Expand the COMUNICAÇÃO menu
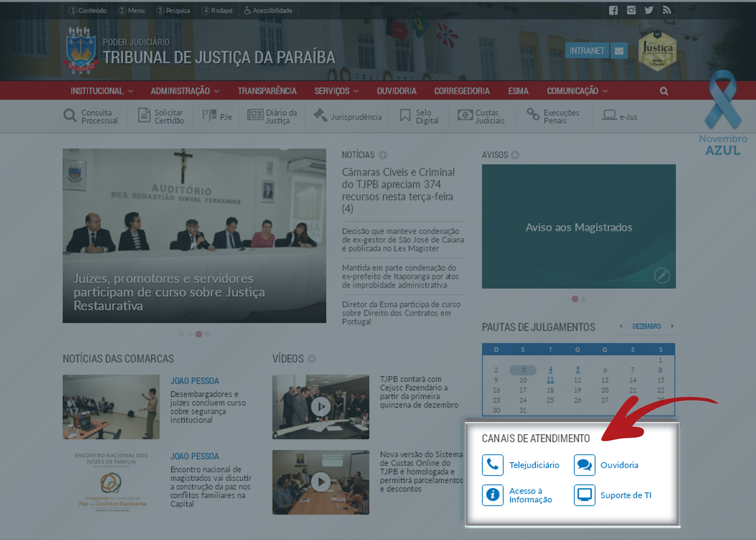 click(577, 91)
